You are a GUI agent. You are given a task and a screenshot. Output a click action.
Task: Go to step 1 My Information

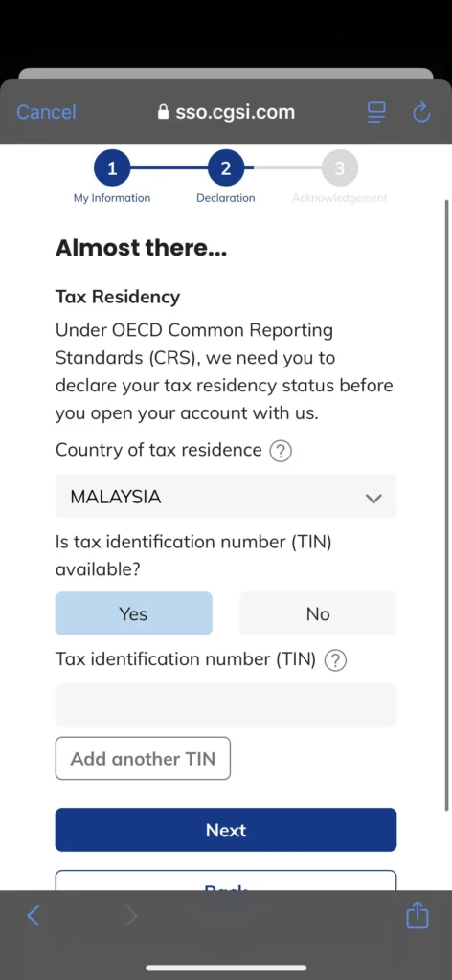[x=112, y=168]
